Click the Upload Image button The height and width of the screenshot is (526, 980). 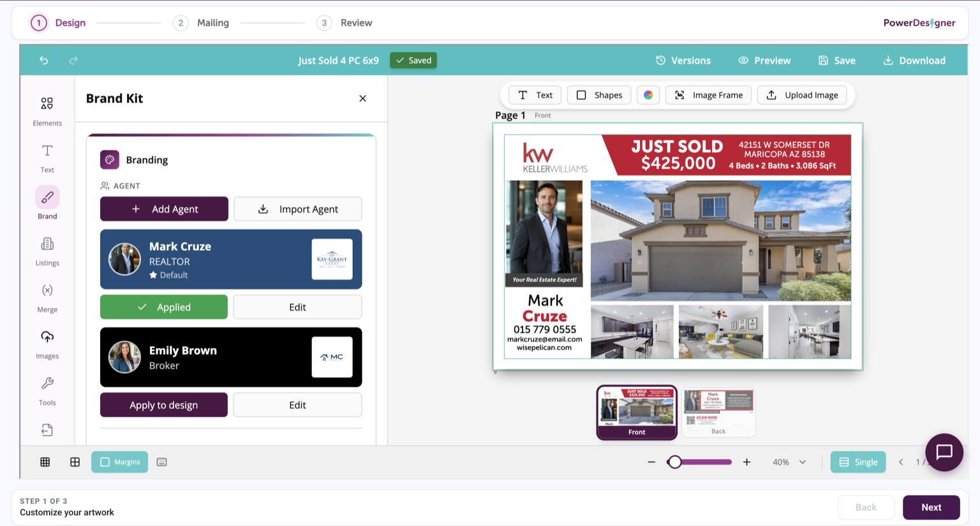(802, 95)
